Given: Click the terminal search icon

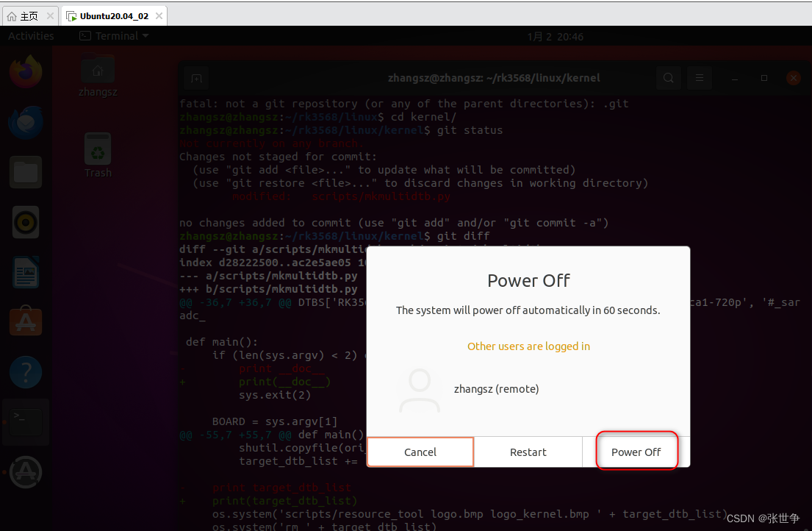Looking at the screenshot, I should point(669,78).
